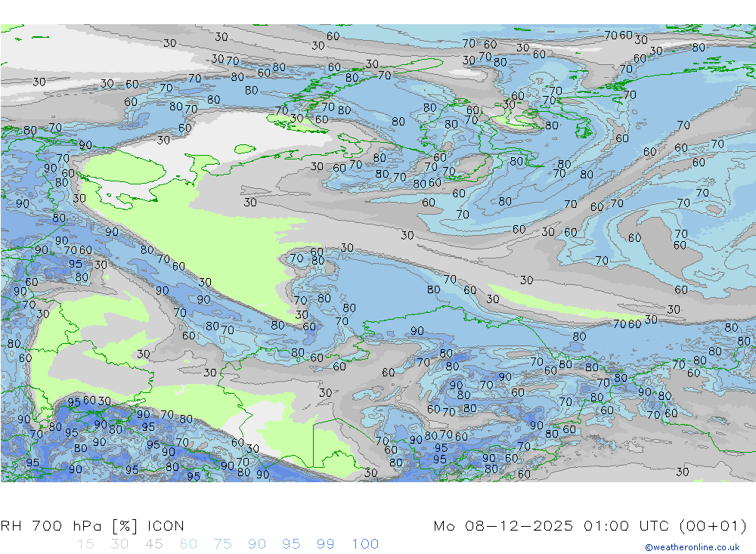Select legend value 60
This screenshot has width=756, height=554.
[x=188, y=544]
